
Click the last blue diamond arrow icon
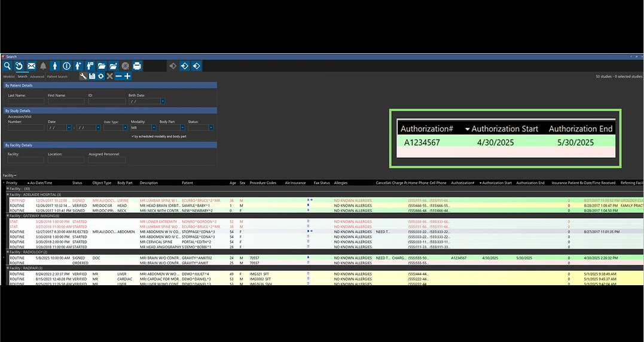pyautogui.click(x=197, y=66)
